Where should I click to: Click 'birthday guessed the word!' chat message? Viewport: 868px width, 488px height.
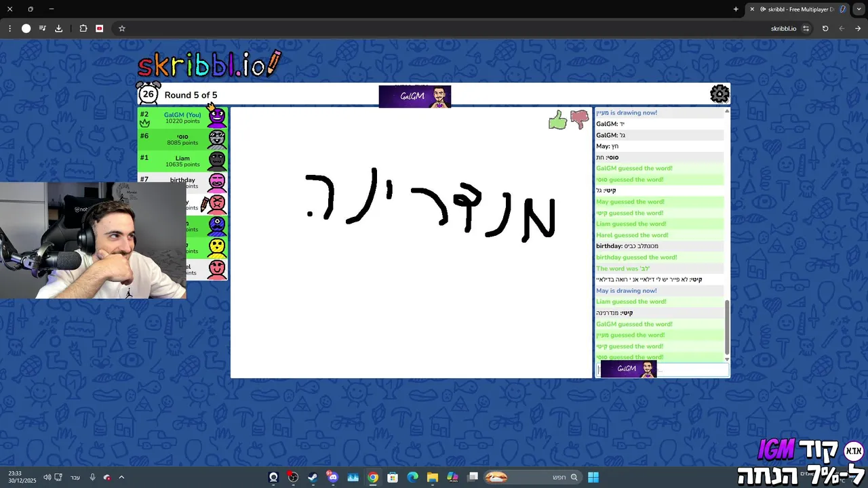pyautogui.click(x=636, y=258)
